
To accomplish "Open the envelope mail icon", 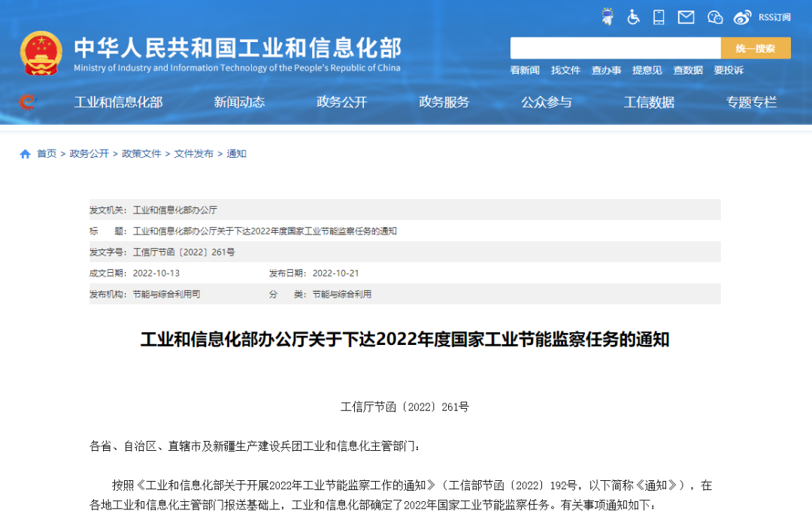I will pos(686,17).
